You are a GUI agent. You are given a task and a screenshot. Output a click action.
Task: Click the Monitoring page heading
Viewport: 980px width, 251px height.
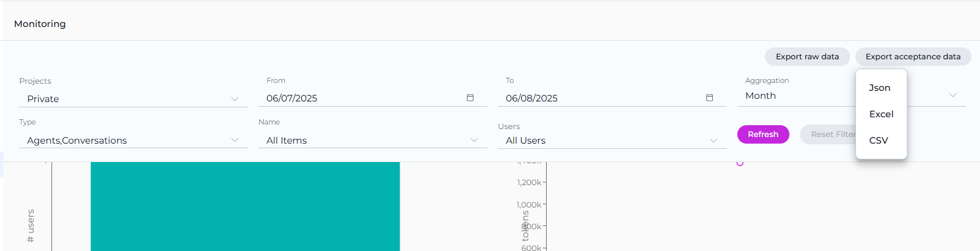[x=40, y=24]
